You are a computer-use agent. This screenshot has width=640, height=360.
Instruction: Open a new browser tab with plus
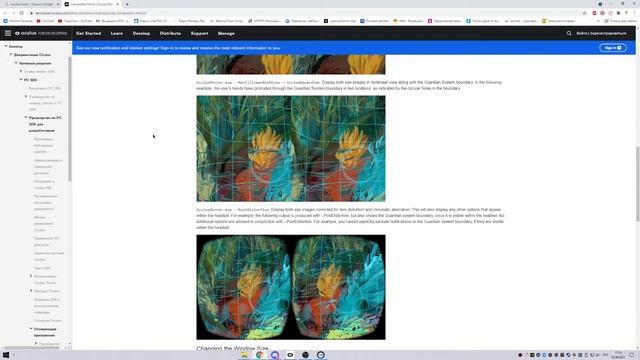[127, 4]
